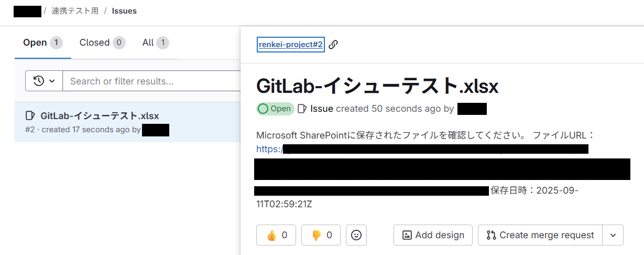Switch to the Closed issues tab
The image size is (644, 255).
(x=95, y=42)
